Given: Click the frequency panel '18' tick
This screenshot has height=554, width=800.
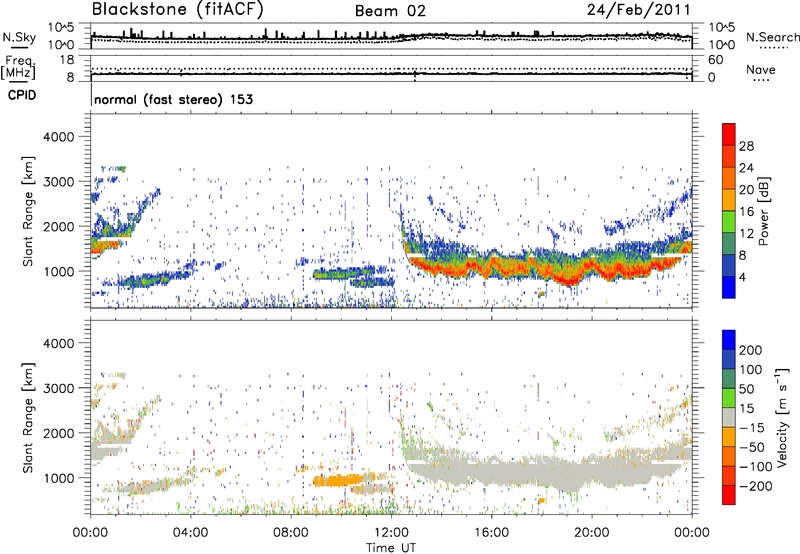Looking at the screenshot, I should tap(67, 60).
